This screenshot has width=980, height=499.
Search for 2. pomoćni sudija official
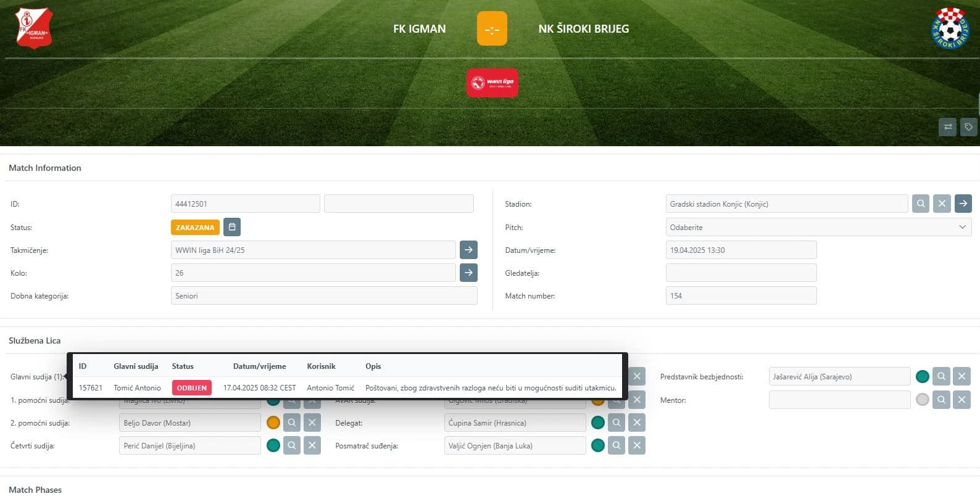292,423
